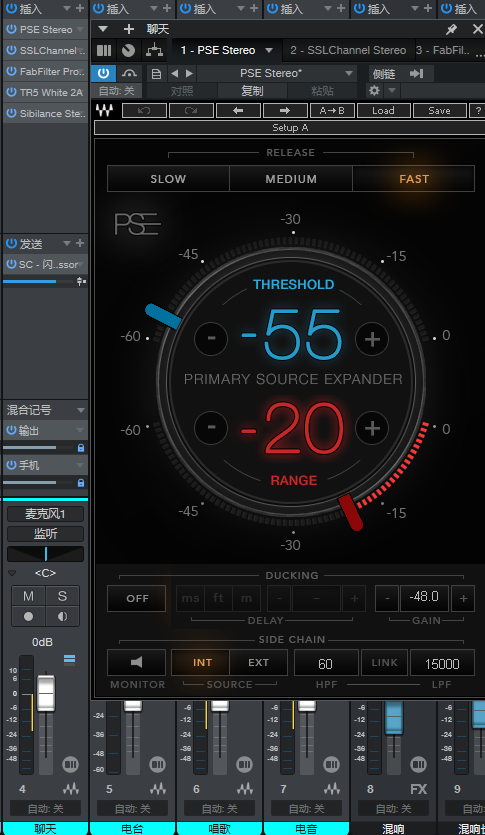Disable TR5 White 2A insert
The width and height of the screenshot is (485, 835).
[x=11, y=93]
